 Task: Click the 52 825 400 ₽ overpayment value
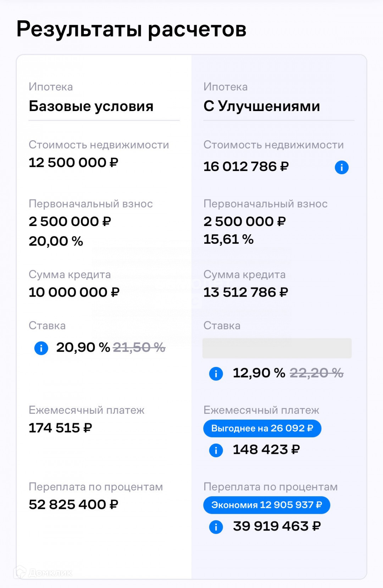click(x=73, y=505)
